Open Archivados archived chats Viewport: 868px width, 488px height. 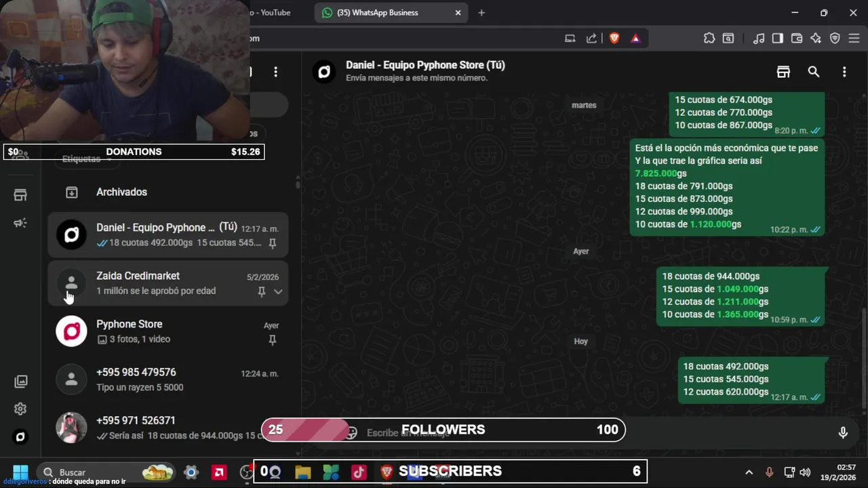(167, 192)
